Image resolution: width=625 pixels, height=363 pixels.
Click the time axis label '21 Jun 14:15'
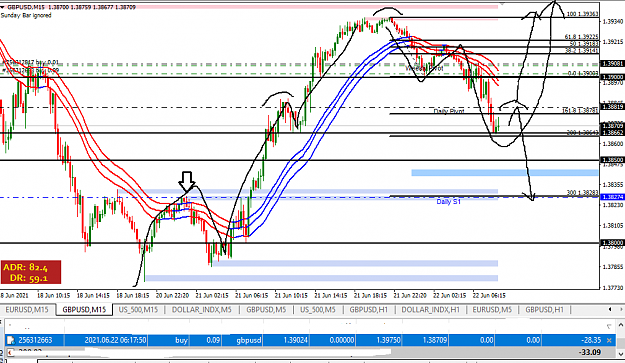pos(331,296)
